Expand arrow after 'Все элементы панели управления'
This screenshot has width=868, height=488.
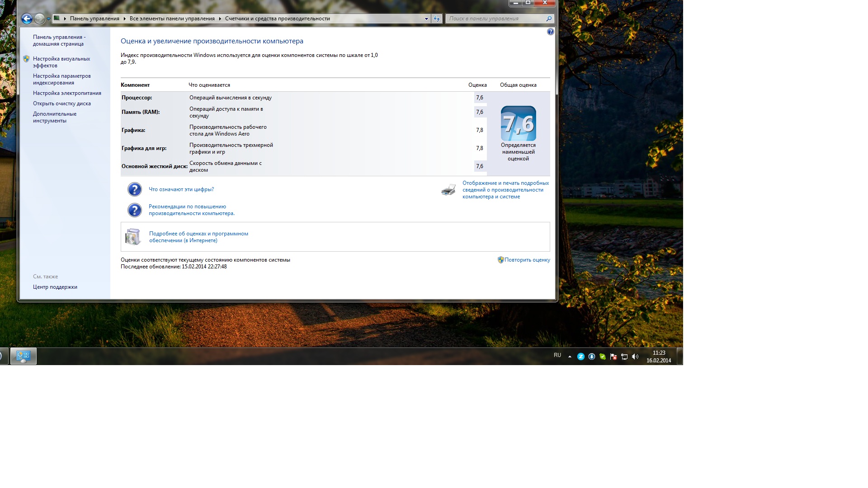(220, 19)
